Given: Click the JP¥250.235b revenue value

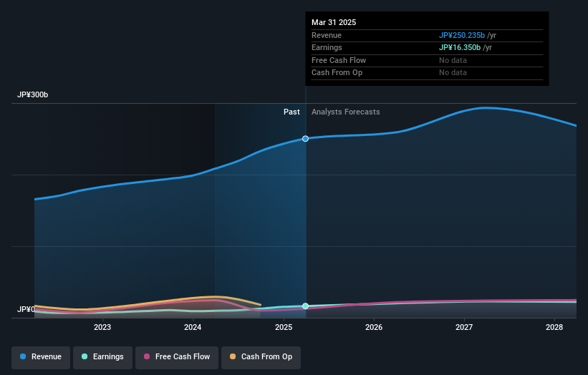Looking at the screenshot, I should point(462,35).
